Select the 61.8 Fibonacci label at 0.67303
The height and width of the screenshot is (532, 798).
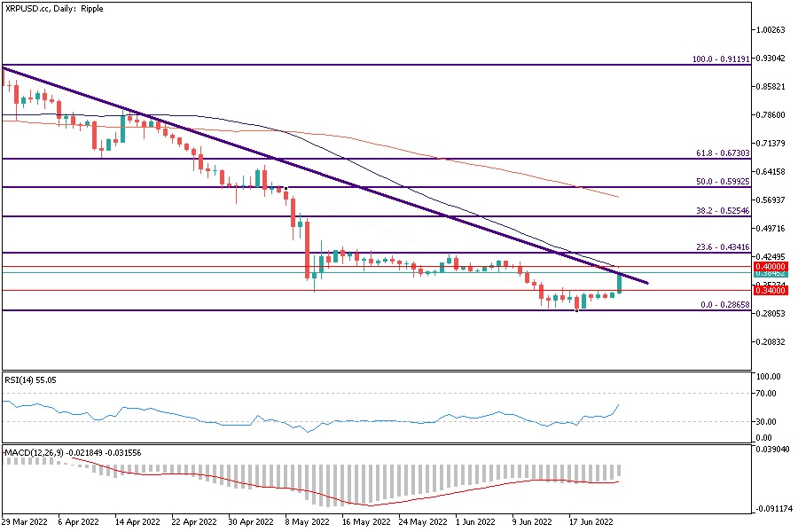pyautogui.click(x=723, y=153)
